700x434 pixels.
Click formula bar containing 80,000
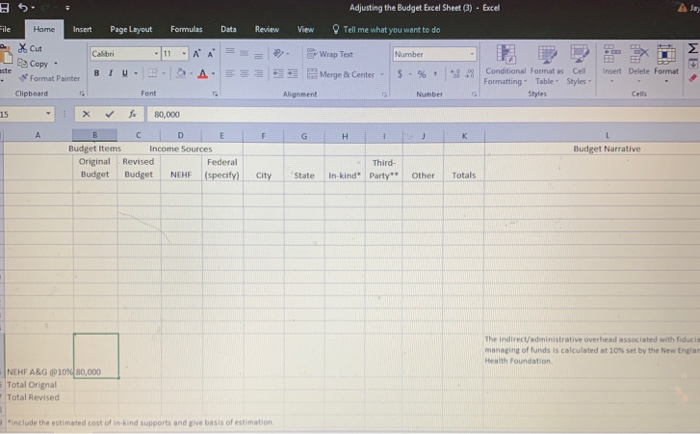pos(423,114)
